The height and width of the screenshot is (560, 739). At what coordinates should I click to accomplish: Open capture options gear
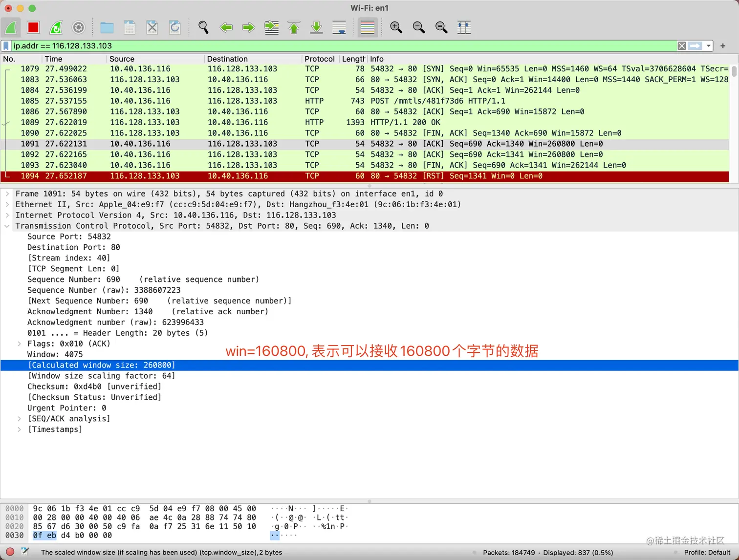coord(79,27)
